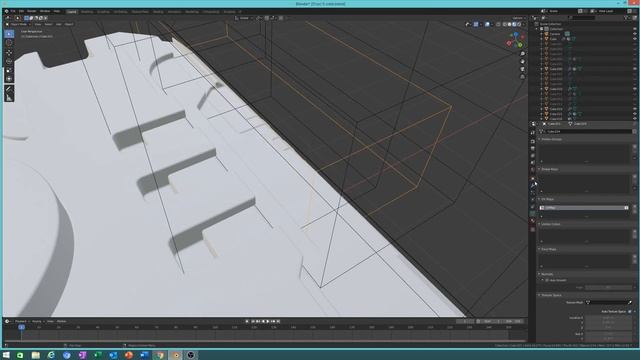Open OBS from the taskbar
640x360 pixels.
tap(191, 355)
